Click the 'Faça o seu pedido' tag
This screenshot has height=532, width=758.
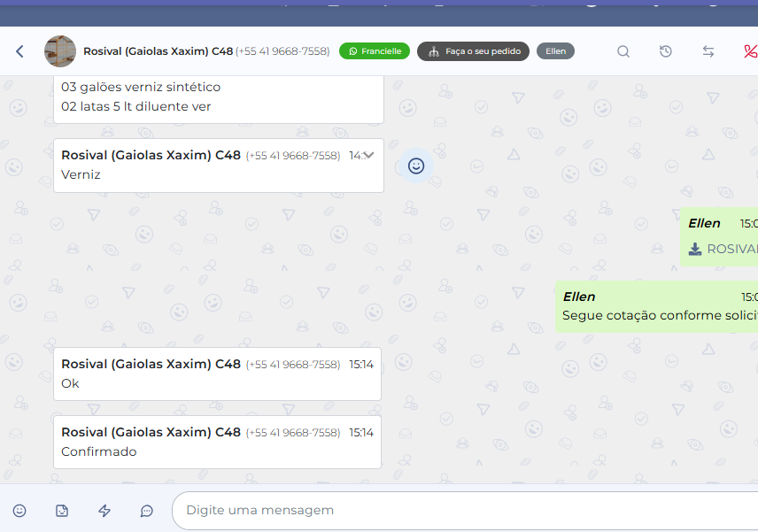click(x=474, y=51)
